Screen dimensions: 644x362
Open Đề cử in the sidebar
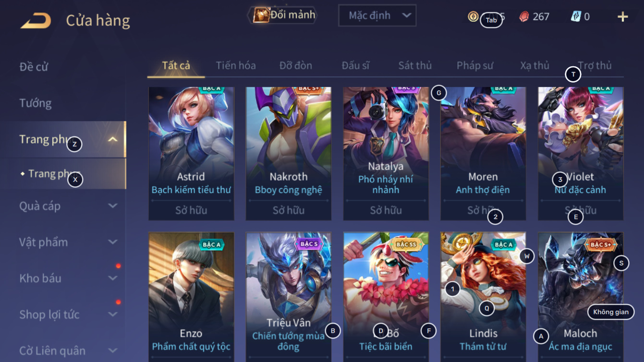34,67
